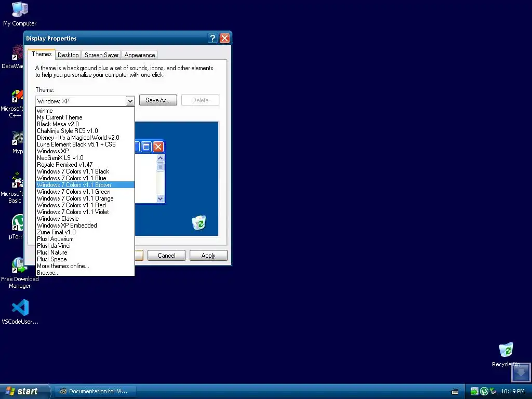
Task: Click the Theme combo box showing Windows XP
Action: [85, 101]
